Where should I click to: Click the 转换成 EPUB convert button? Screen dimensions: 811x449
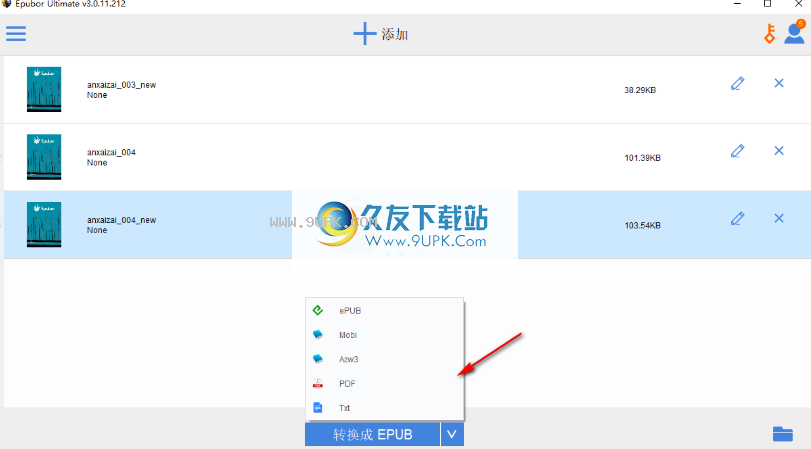coord(372,435)
